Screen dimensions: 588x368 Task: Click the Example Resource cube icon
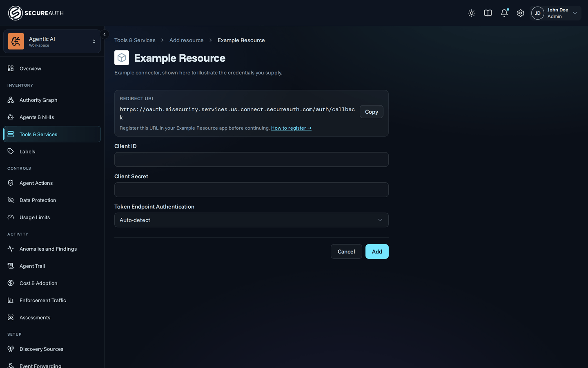click(122, 58)
